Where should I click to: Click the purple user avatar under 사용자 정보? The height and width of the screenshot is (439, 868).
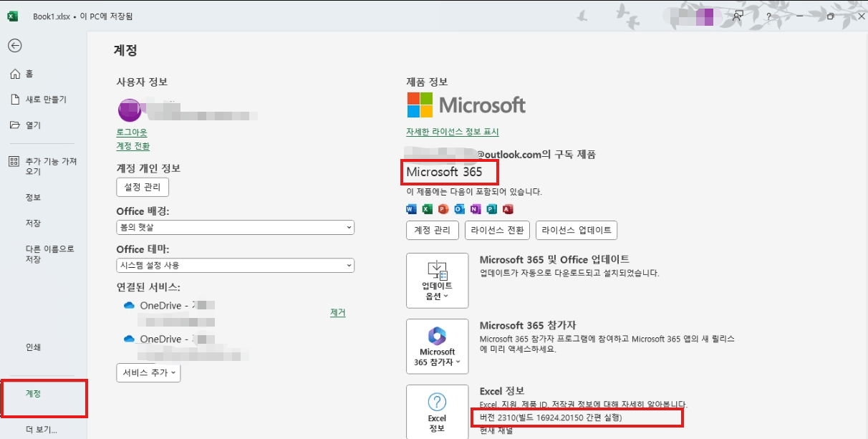129,111
